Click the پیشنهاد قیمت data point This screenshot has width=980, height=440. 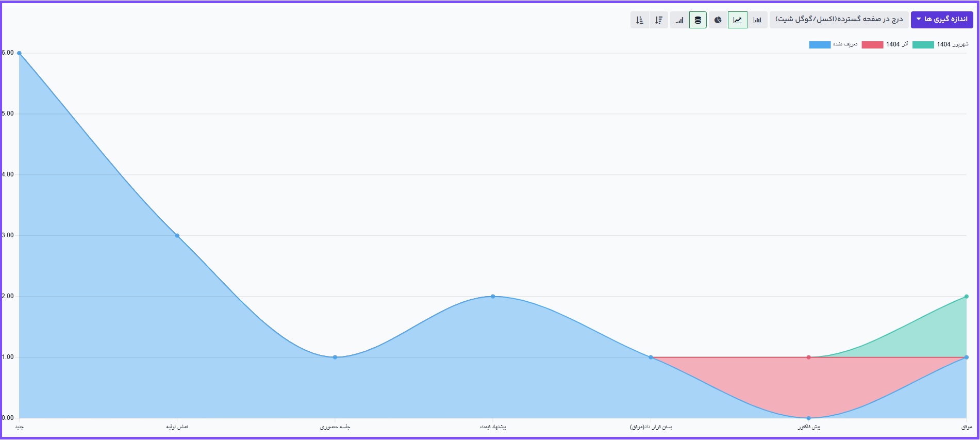coord(493,297)
